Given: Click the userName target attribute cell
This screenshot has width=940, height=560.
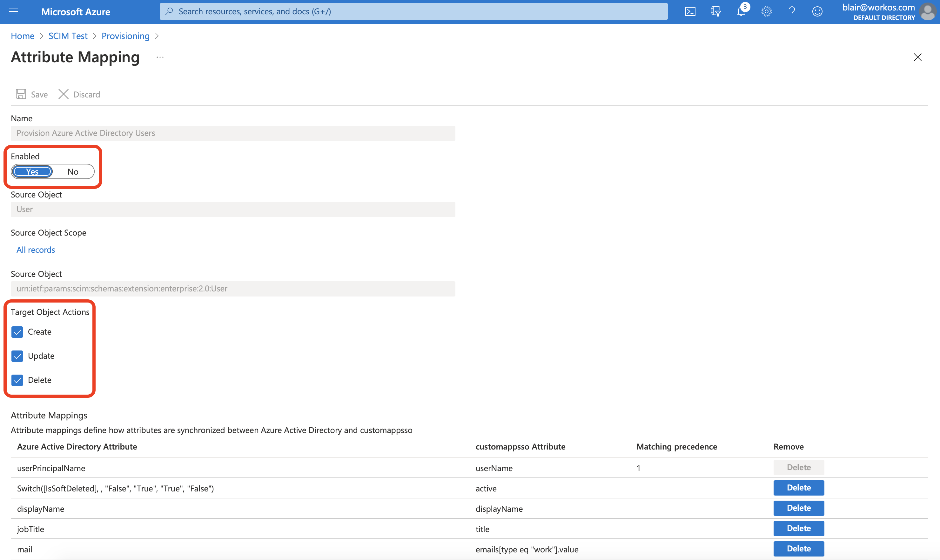Looking at the screenshot, I should pyautogui.click(x=494, y=468).
